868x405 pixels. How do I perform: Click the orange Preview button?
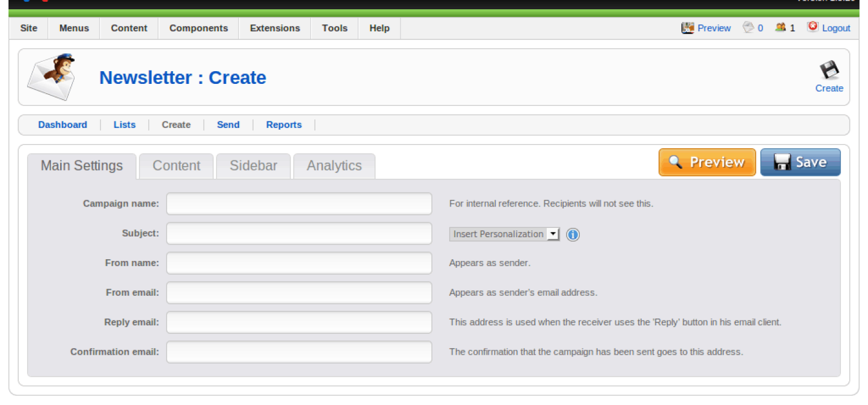[x=707, y=162]
